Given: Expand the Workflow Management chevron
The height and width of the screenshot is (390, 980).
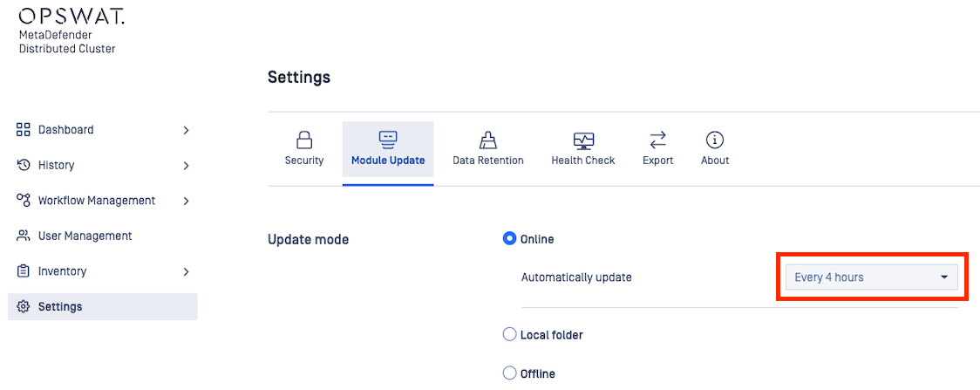Looking at the screenshot, I should 186,201.
